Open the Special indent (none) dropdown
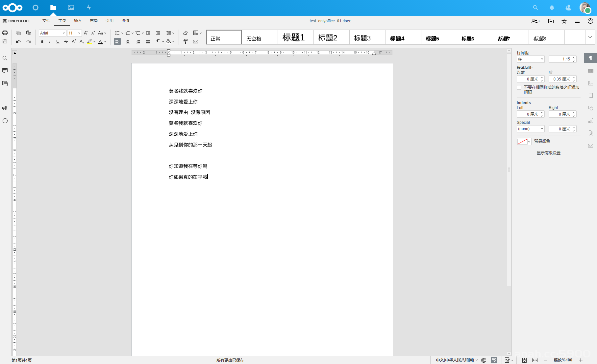Viewport: 597px width, 364px height. point(531,129)
